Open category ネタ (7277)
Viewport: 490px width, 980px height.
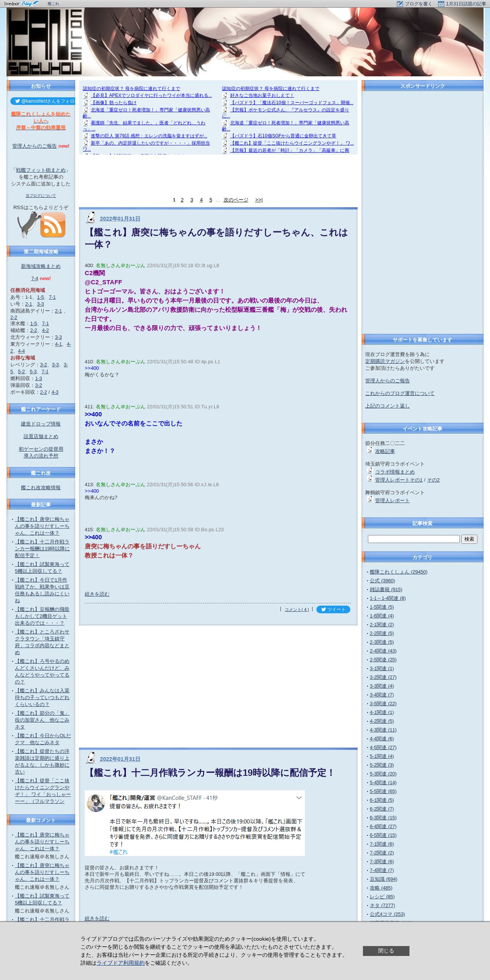(x=382, y=906)
